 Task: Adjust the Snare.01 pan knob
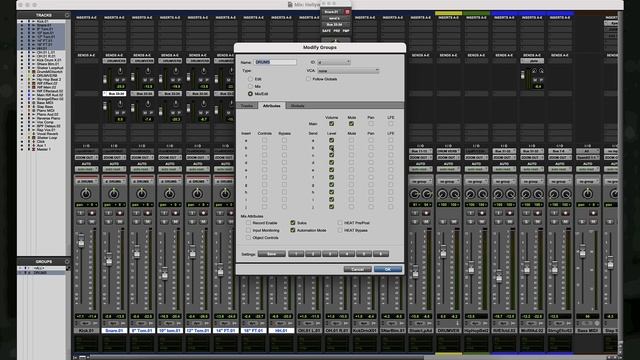click(x=114, y=194)
